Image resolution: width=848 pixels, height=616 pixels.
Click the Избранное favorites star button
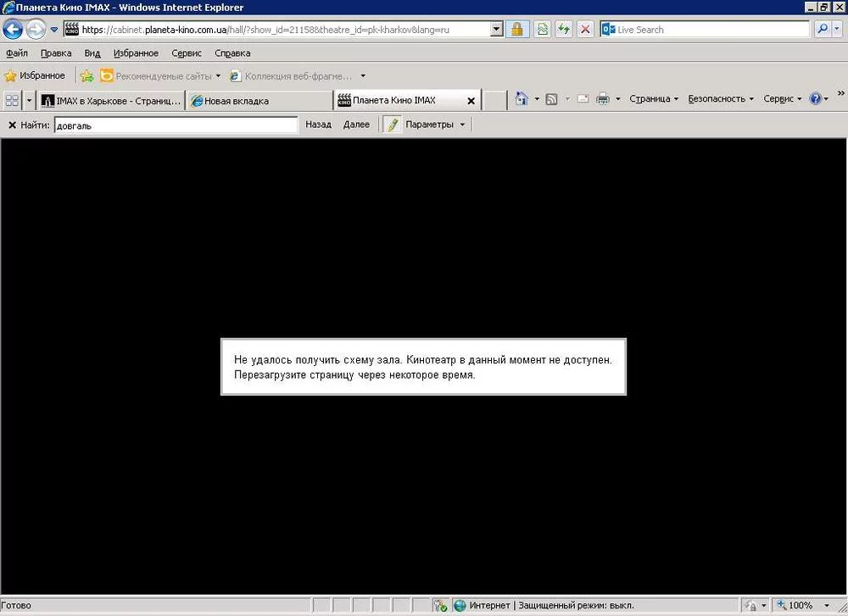(x=35, y=75)
